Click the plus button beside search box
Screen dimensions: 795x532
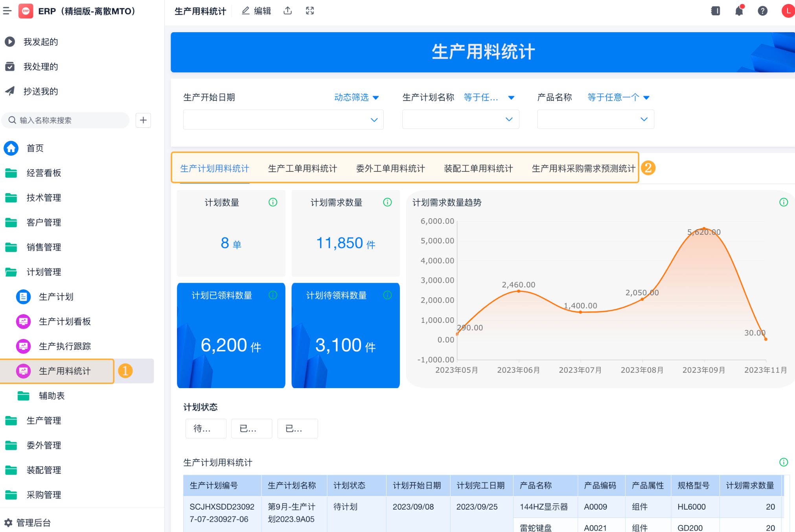click(143, 120)
